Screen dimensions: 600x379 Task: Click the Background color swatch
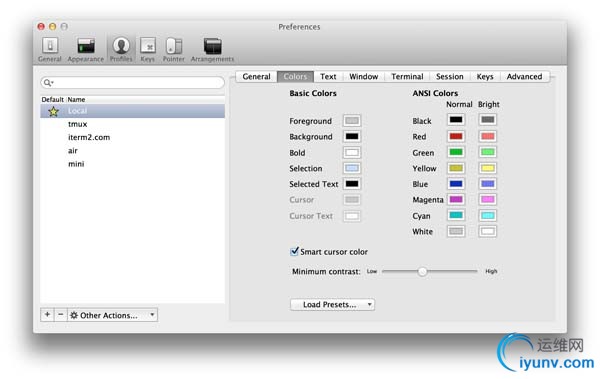tap(352, 137)
